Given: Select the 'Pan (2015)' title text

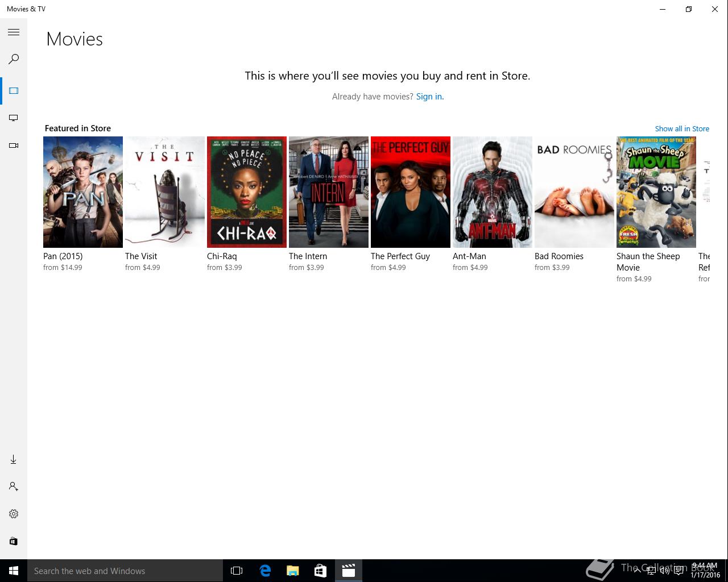Looking at the screenshot, I should click(x=63, y=256).
